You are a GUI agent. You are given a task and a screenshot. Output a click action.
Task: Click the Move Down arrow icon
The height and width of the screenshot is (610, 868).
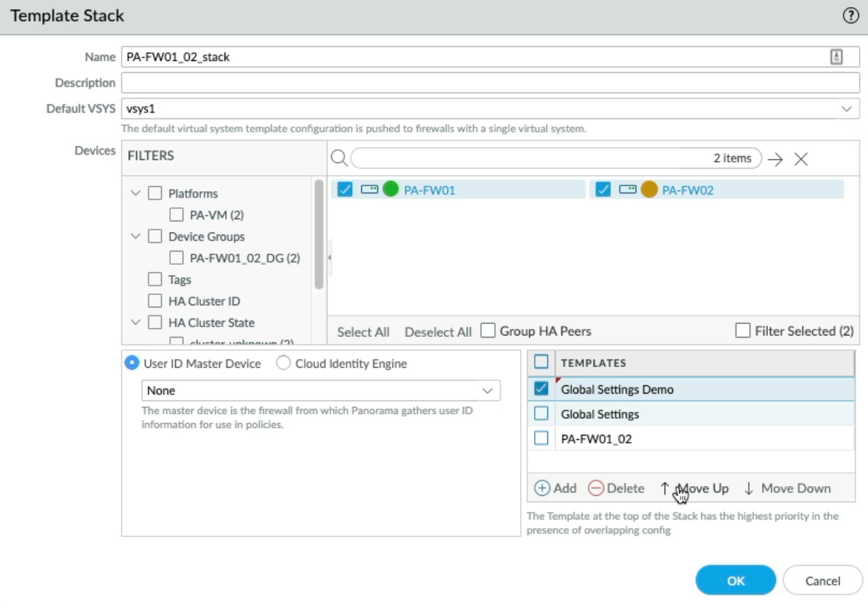point(748,488)
